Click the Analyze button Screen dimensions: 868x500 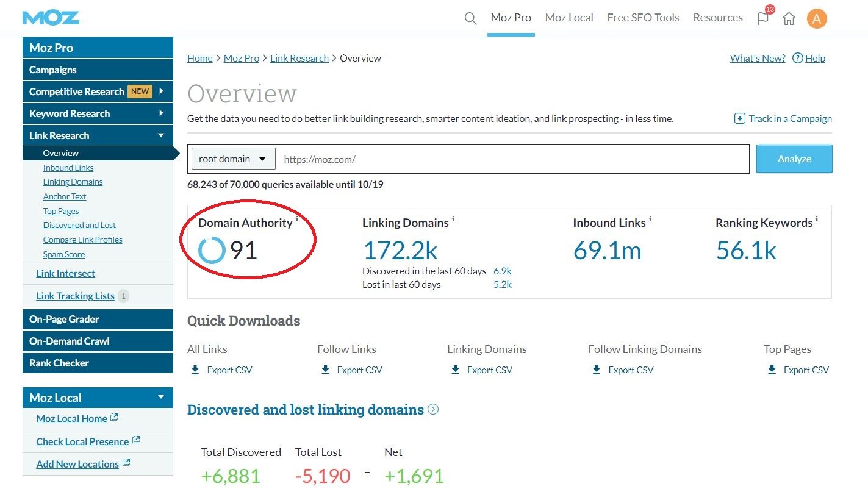point(794,159)
